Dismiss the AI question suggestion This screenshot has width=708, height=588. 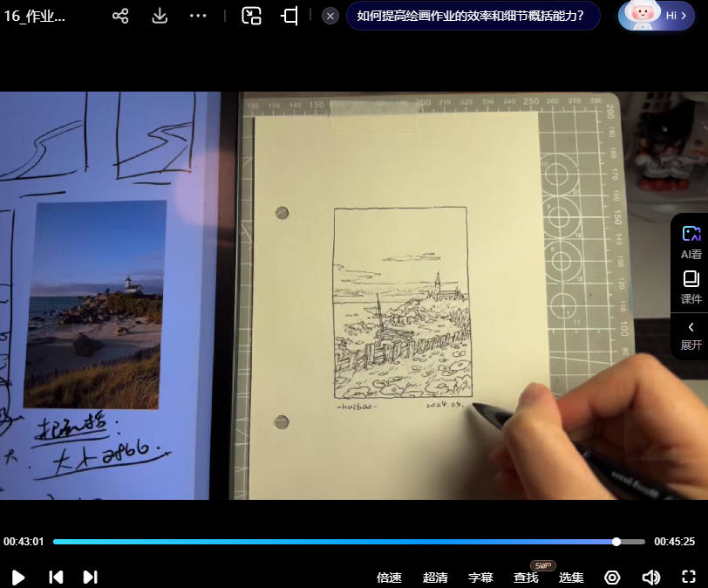click(x=330, y=16)
